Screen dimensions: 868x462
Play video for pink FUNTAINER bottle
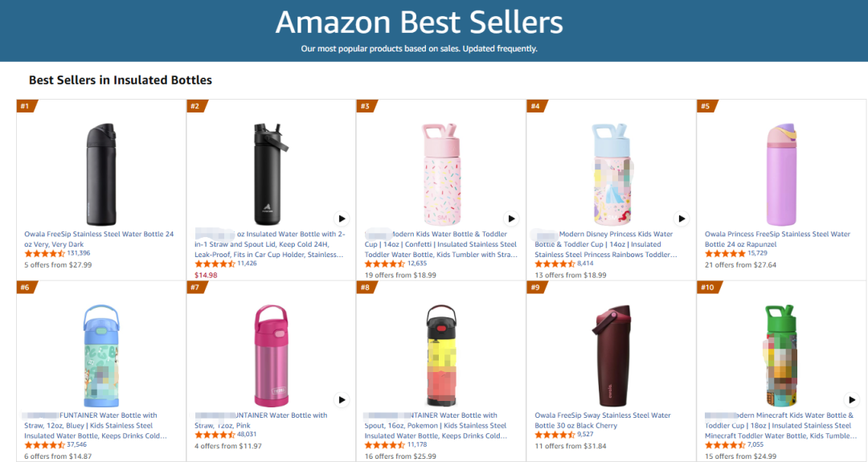tap(342, 399)
